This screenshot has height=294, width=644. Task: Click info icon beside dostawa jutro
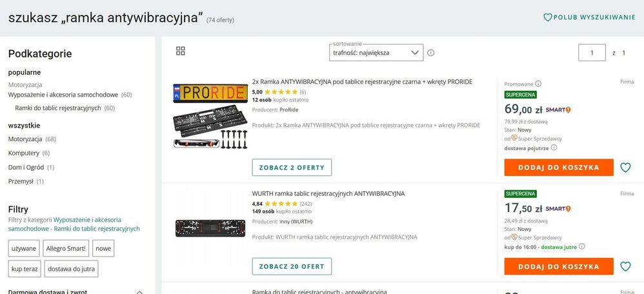click(582, 246)
